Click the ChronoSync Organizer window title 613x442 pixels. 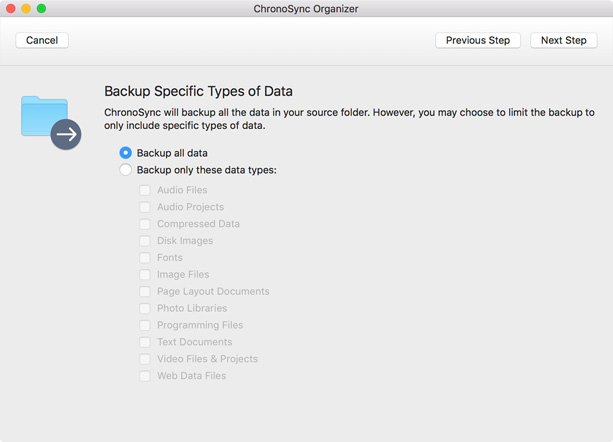point(306,9)
